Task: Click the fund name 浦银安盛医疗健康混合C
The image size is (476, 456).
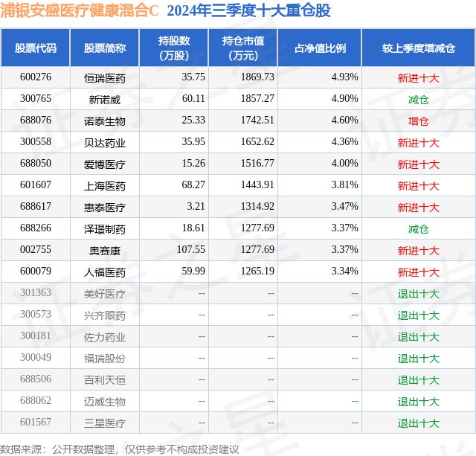Action: [80, 10]
